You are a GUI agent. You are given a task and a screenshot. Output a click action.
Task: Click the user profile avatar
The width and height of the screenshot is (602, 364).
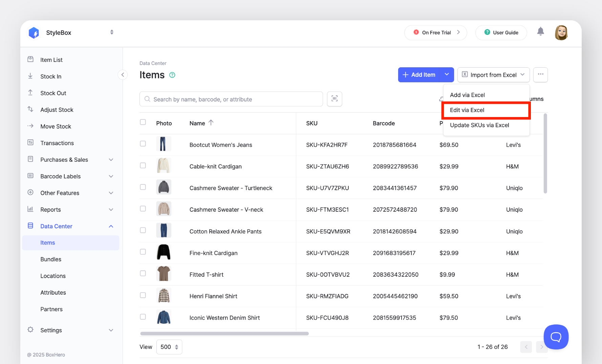(561, 33)
